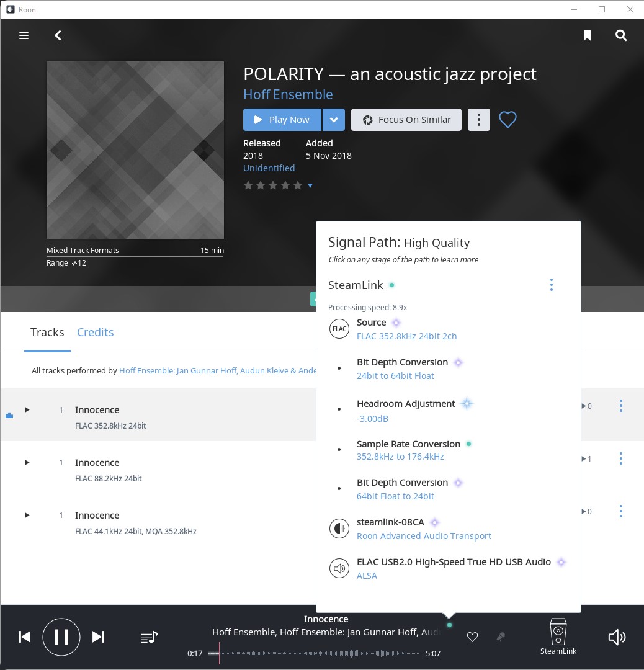Pause the current playback
The height and width of the screenshot is (670, 644).
tap(61, 637)
